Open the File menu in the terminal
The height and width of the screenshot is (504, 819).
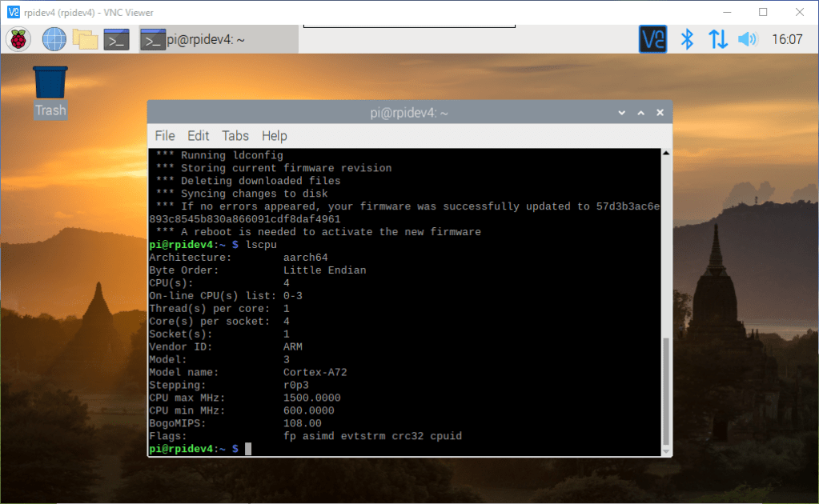click(164, 136)
